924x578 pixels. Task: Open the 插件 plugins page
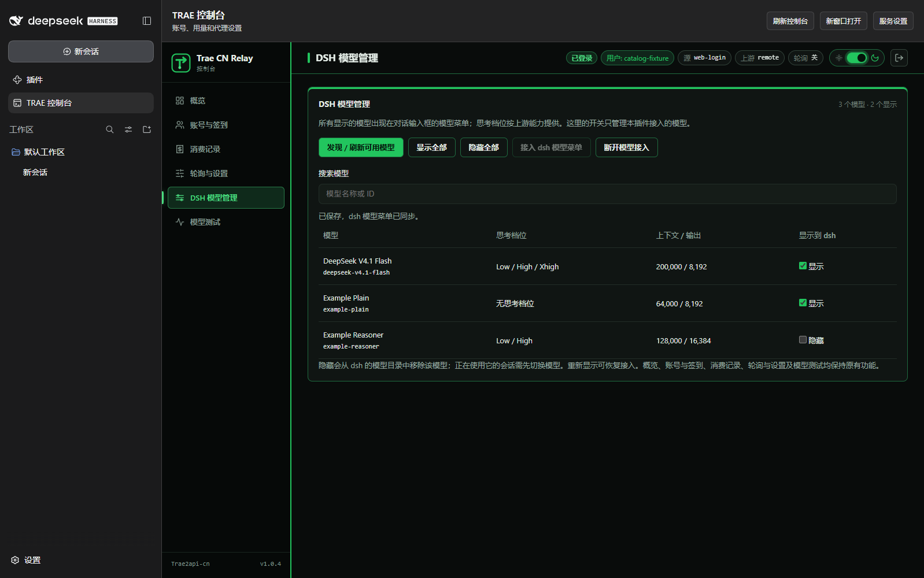click(81, 80)
